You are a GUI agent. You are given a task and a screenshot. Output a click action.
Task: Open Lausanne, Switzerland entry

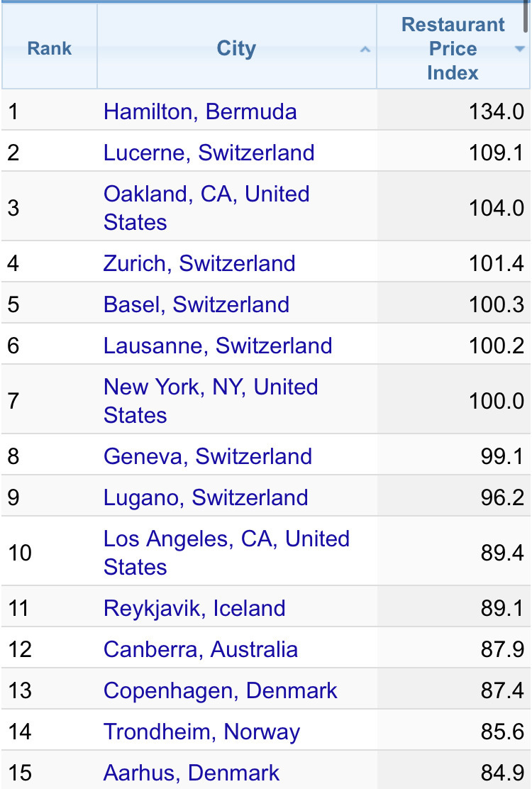pos(218,346)
